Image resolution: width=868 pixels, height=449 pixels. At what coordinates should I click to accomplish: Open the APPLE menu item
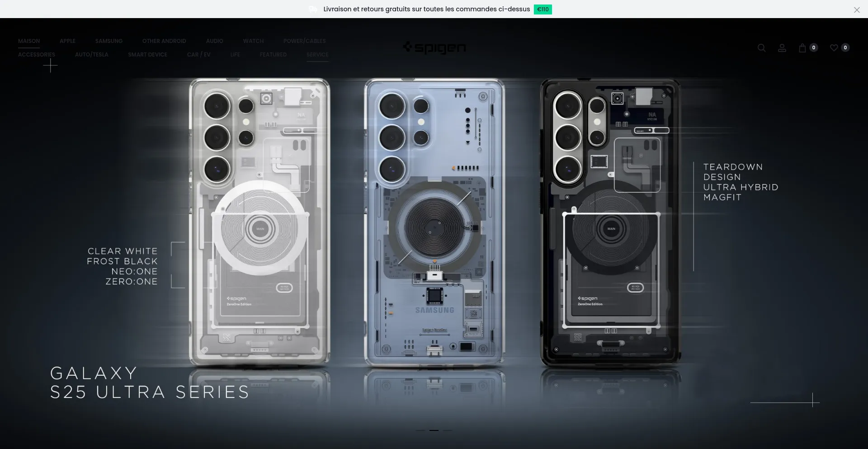coord(67,41)
